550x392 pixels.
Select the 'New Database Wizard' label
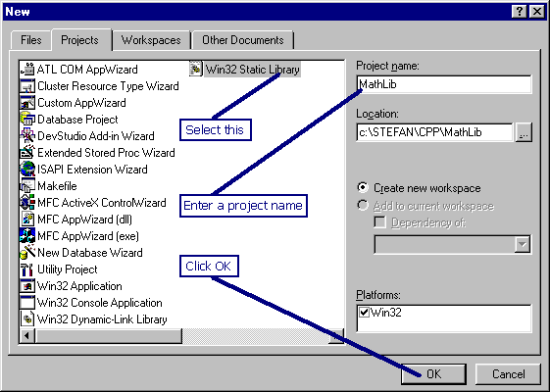(90, 253)
